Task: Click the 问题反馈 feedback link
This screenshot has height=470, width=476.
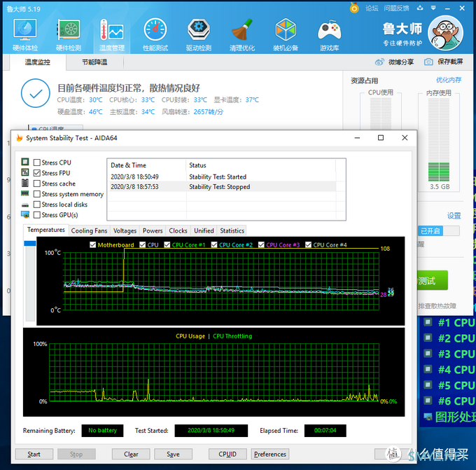Action: pyautogui.click(x=396, y=8)
